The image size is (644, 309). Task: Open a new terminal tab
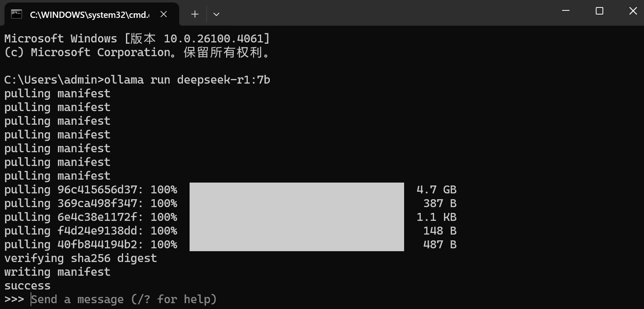tap(195, 14)
